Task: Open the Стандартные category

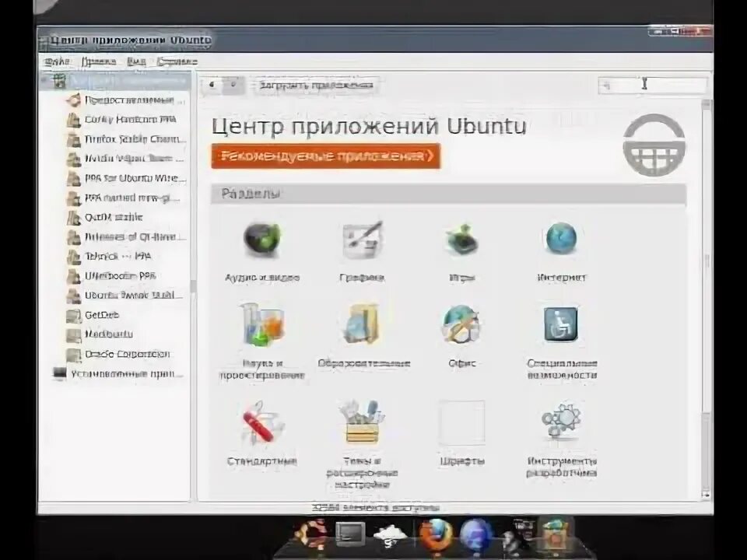Action: click(x=262, y=433)
